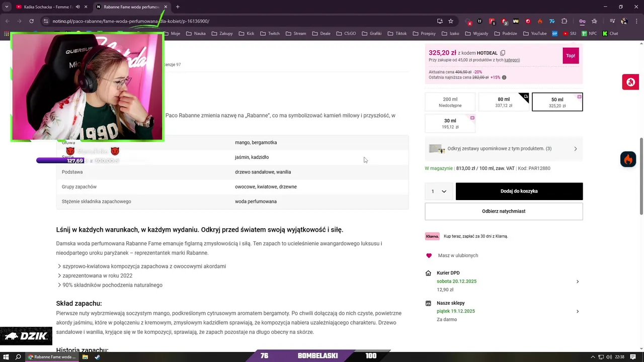The width and height of the screenshot is (644, 362).
Task: Follow the kategorii link
Action: click(512, 60)
